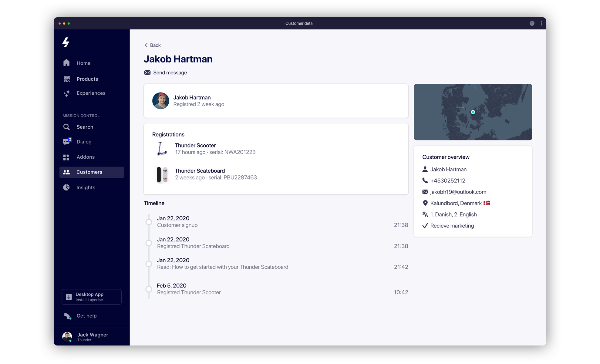
Task: Click the Products QR icon
Action: (x=67, y=79)
